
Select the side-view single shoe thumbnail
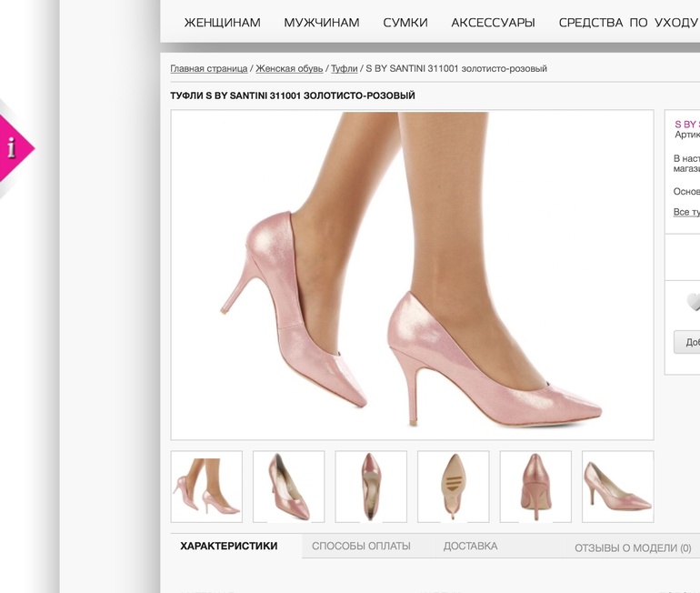coord(618,487)
